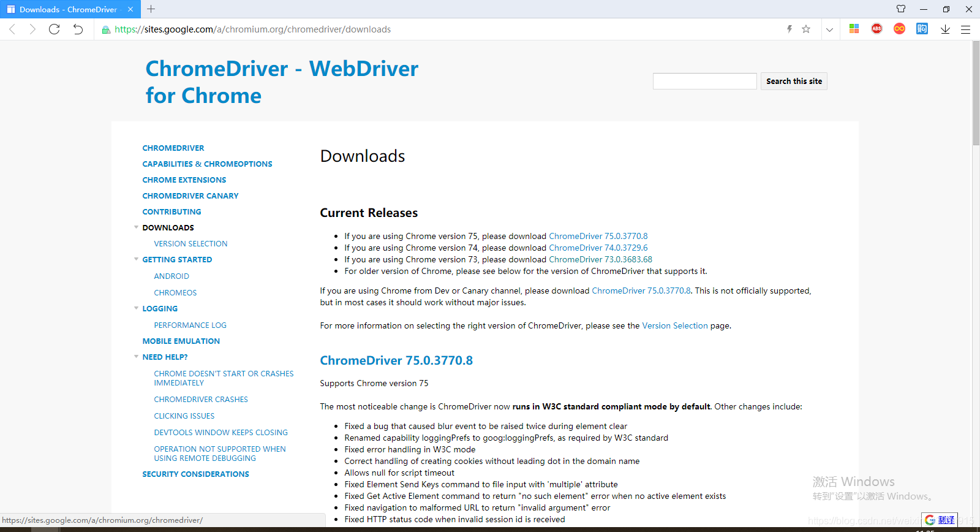Viewport: 980px width, 532px height.
Task: Open DEVTOOLS WINDOW KEEPS CLOSING sub-item
Action: click(x=221, y=433)
